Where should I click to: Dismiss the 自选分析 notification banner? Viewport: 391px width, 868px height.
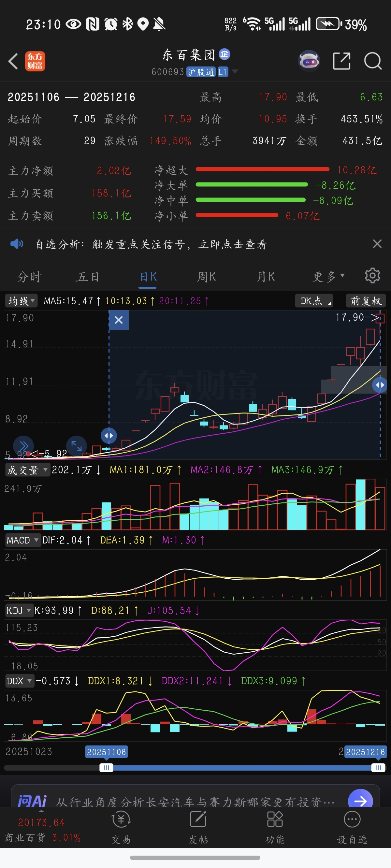point(377,244)
